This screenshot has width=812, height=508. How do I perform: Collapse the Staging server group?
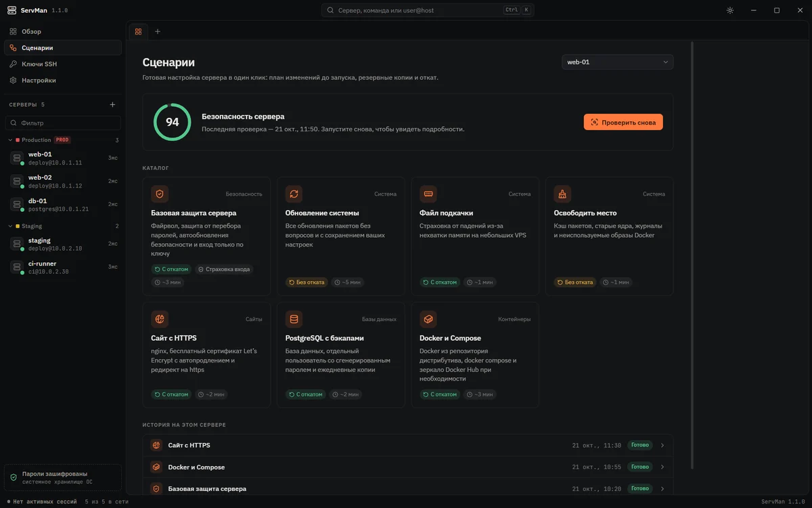pos(10,226)
